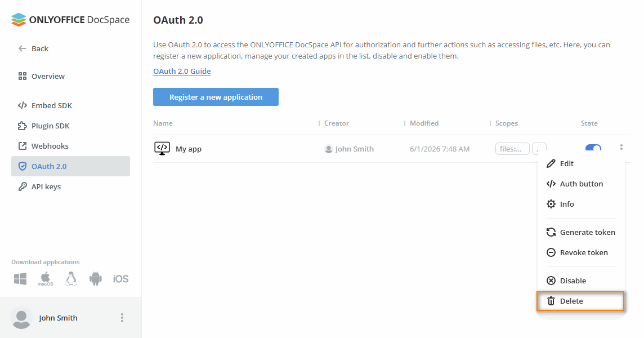Select OAuth 2.0 in the sidebar
The height and width of the screenshot is (338, 644).
[70, 166]
